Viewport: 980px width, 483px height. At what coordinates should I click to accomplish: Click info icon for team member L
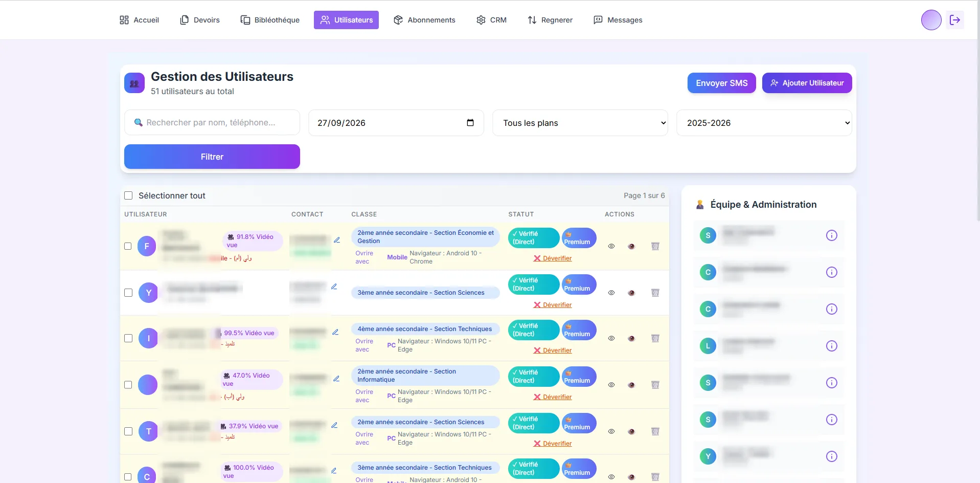click(832, 346)
